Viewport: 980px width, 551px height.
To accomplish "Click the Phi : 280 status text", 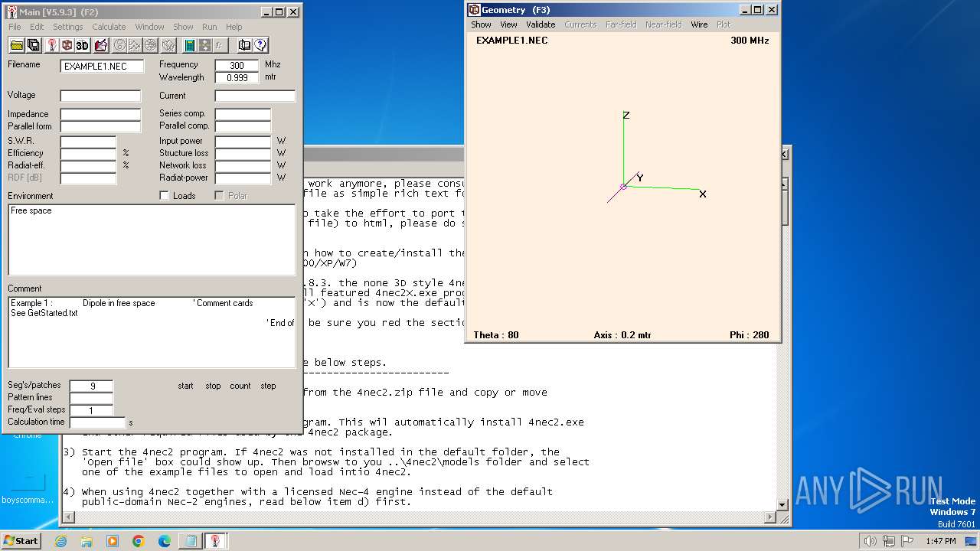I will coord(749,334).
